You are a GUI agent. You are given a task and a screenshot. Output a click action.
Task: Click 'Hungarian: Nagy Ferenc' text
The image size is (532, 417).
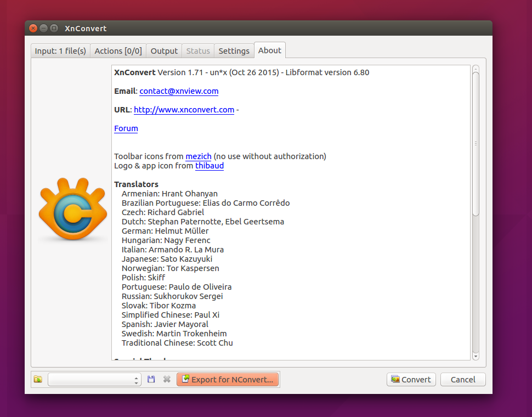(166, 240)
